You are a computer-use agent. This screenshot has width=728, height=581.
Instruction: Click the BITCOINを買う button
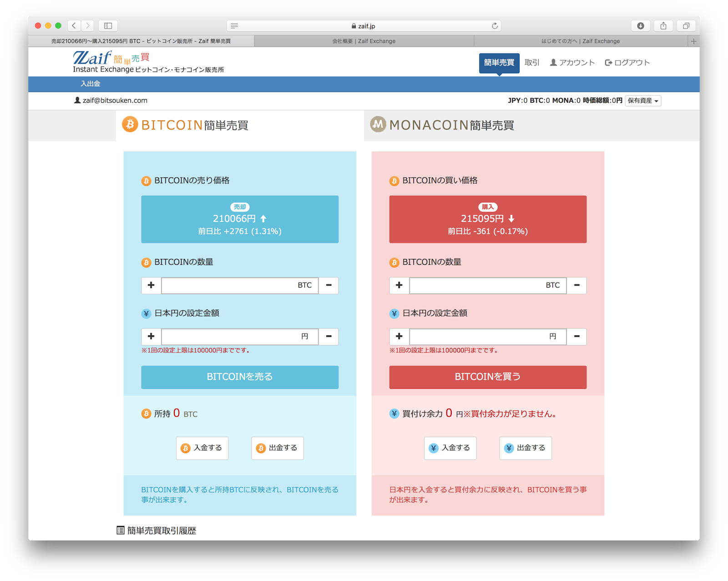pyautogui.click(x=488, y=377)
